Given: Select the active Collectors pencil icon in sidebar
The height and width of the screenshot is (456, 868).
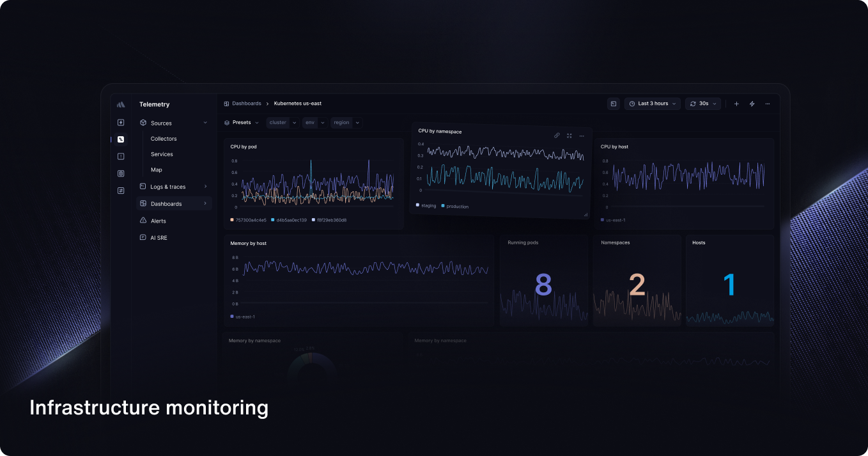Looking at the screenshot, I should click(121, 139).
